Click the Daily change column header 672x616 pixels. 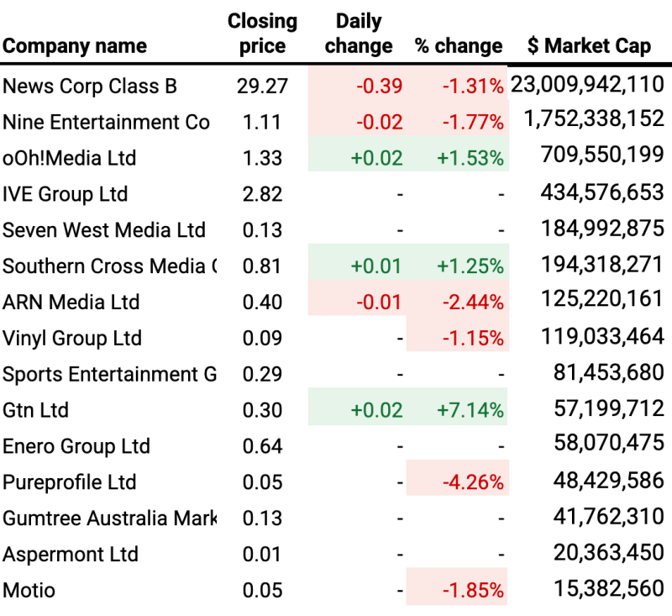[358, 34]
